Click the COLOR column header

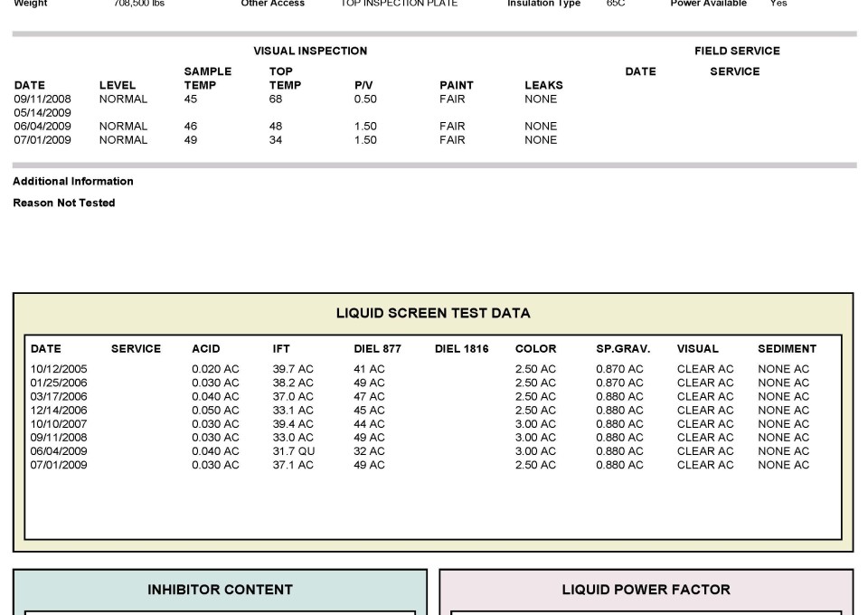[x=536, y=349]
